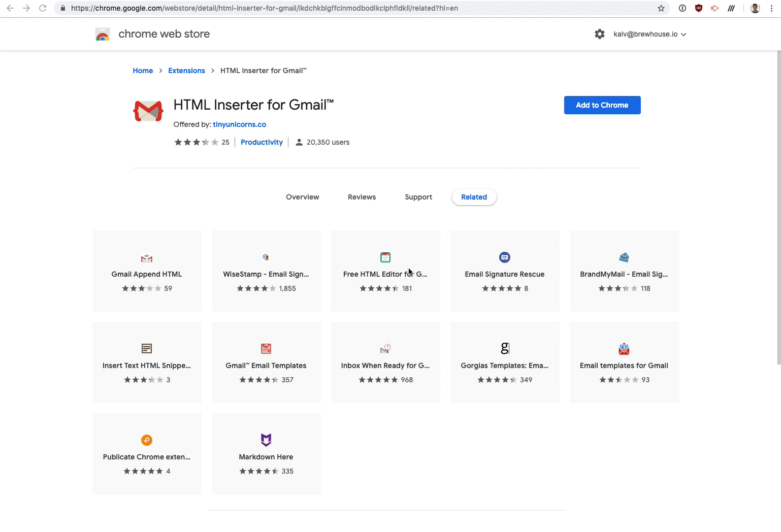Select the Related tab
781x532 pixels.
click(474, 197)
